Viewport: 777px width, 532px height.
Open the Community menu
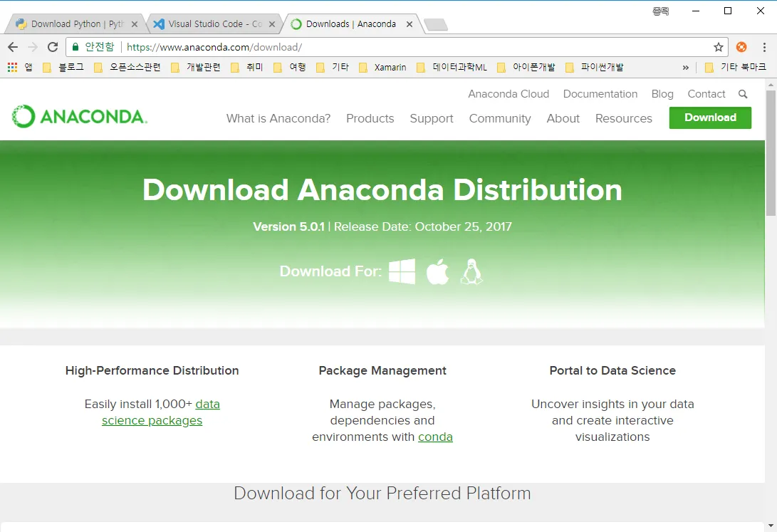point(500,118)
